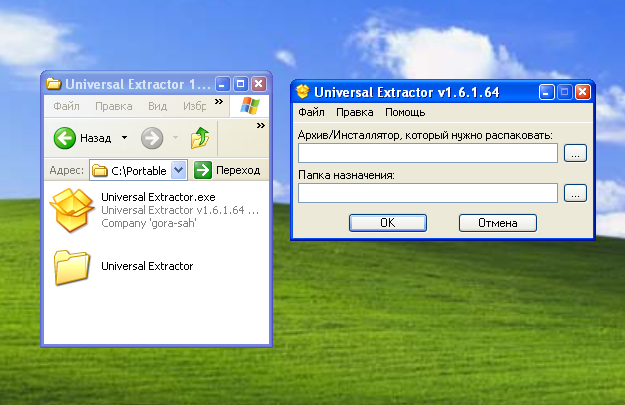Click the green Back arrow in Explorer
Screen dimensions: 625x405
[65, 138]
